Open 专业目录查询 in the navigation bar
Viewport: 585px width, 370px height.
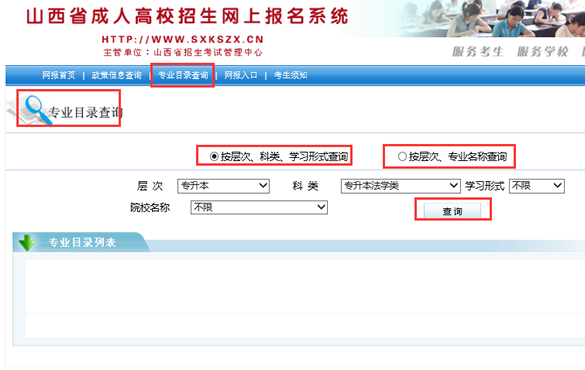point(183,75)
